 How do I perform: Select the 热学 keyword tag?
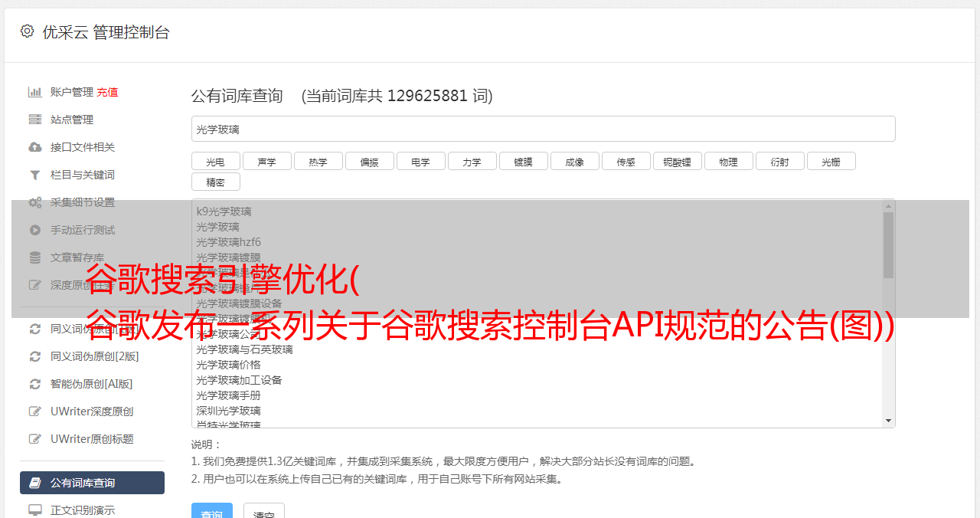pyautogui.click(x=318, y=161)
